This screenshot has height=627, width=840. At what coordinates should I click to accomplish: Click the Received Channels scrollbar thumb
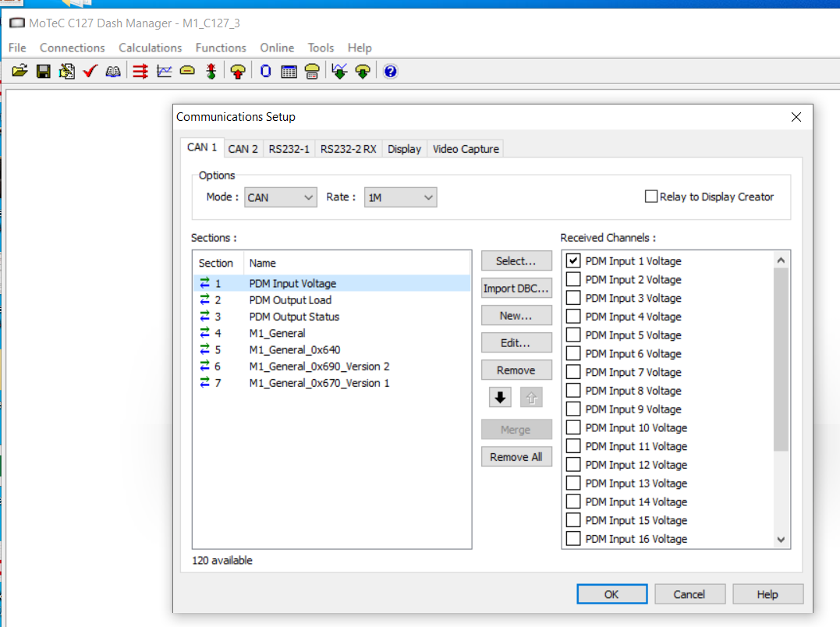click(x=781, y=360)
